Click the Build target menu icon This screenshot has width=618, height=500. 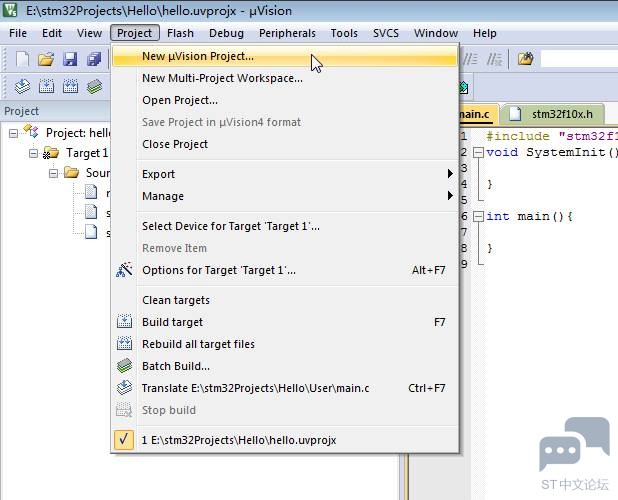coord(124,322)
